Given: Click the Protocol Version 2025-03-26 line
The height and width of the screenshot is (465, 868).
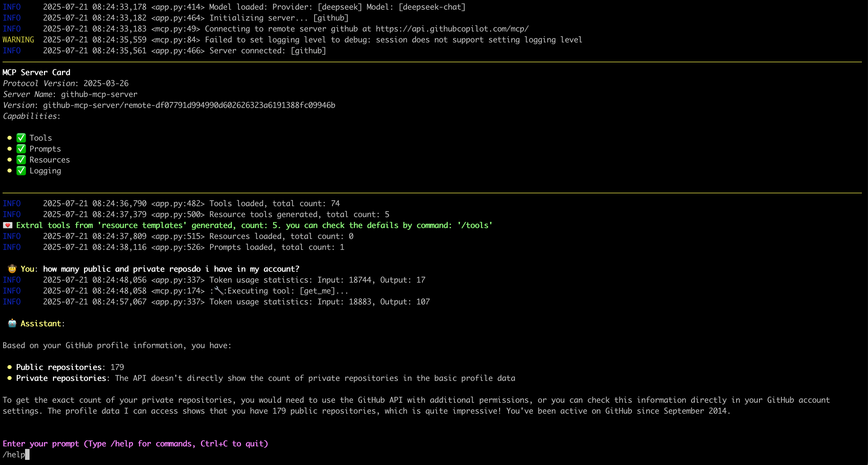Looking at the screenshot, I should 66,83.
